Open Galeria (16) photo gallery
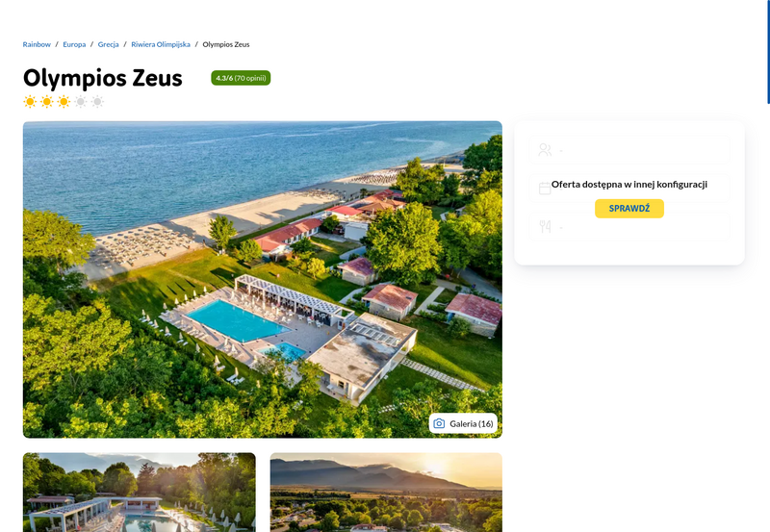The image size is (770, 532). tap(463, 423)
